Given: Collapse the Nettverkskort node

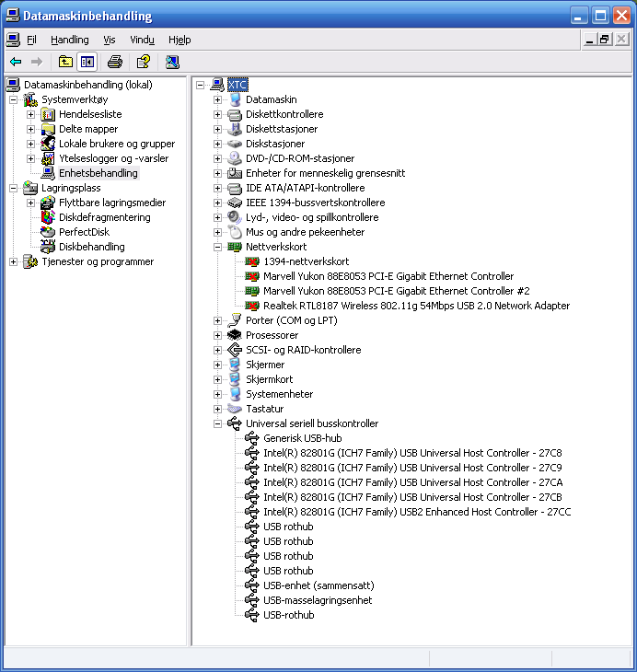Looking at the screenshot, I should (x=218, y=247).
